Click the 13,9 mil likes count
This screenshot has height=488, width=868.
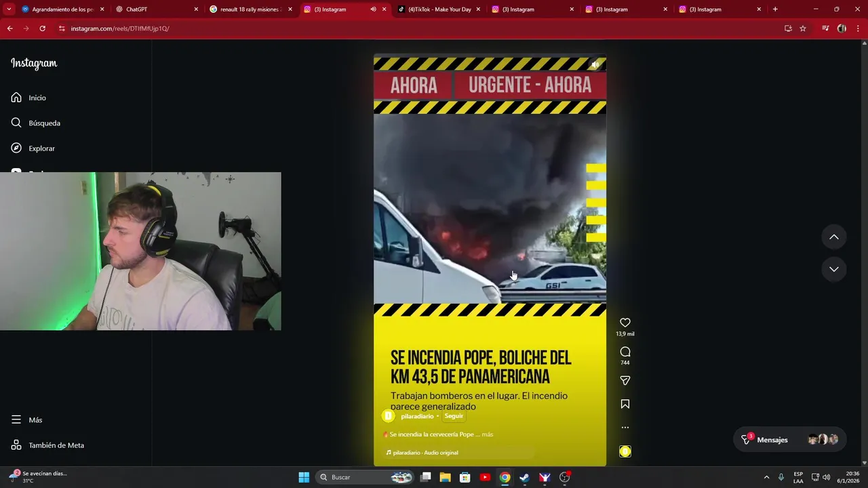[625, 334]
